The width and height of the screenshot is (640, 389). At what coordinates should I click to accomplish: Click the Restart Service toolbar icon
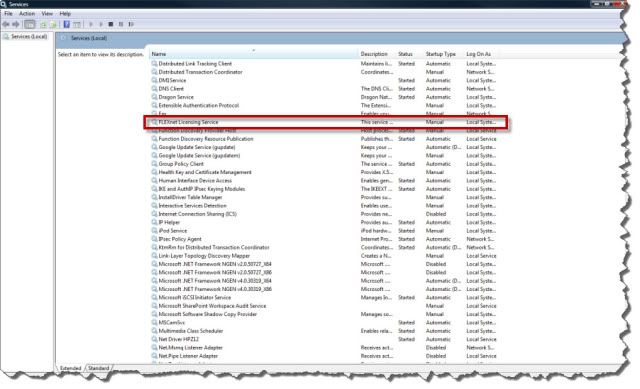[131, 24]
